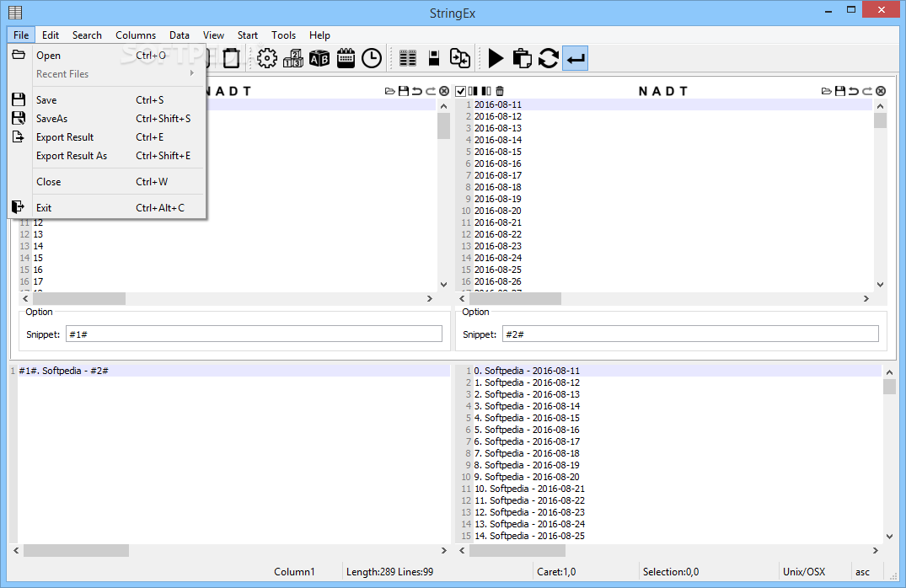
Task: Click the blank clipboard icon left of gear
Action: 231,58
